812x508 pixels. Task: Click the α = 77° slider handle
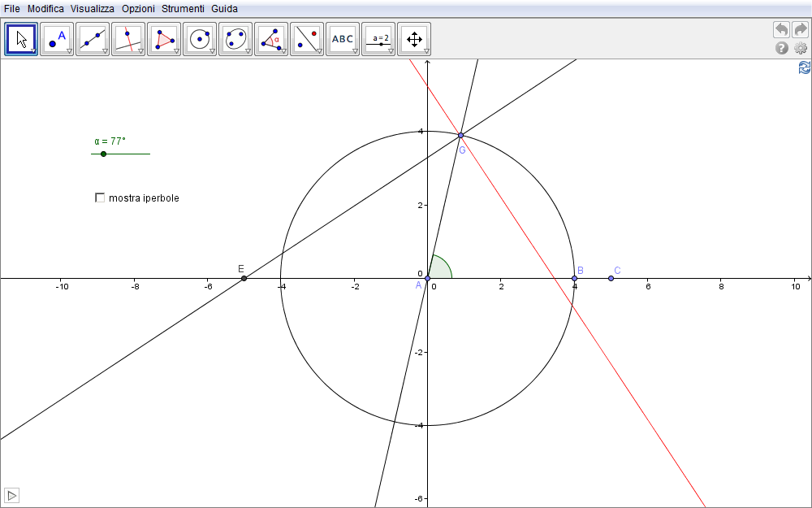coord(103,154)
